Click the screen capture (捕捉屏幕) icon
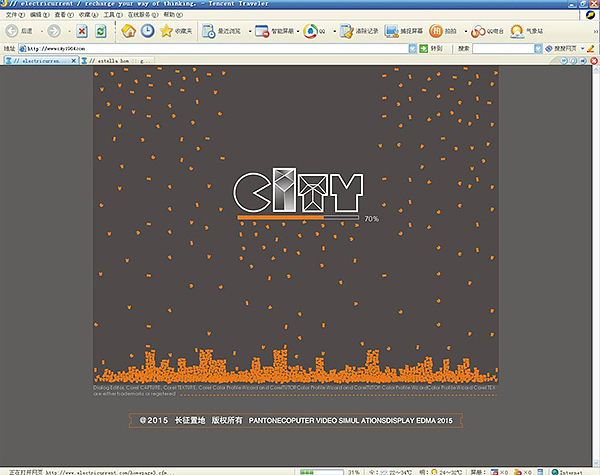The width and height of the screenshot is (600, 475). point(391,31)
